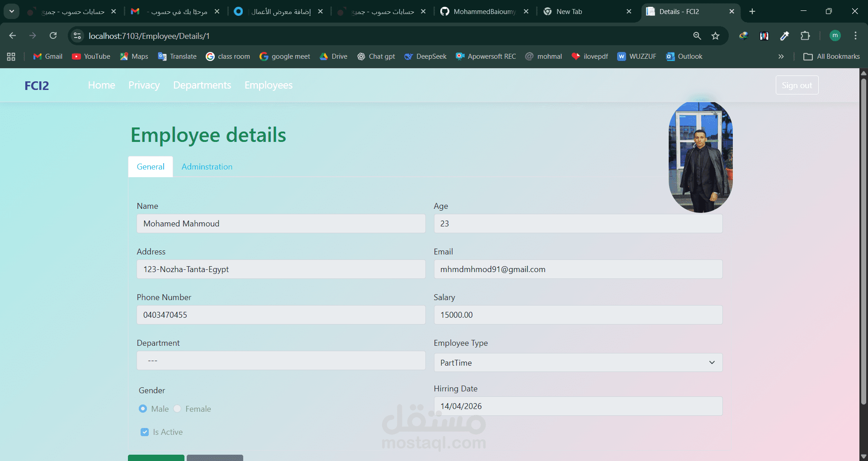Open the Chrome profile avatar

click(835, 36)
